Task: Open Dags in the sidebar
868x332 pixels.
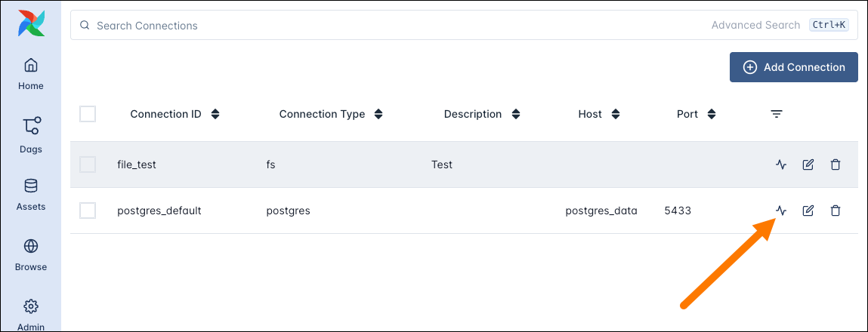Action: 31,134
